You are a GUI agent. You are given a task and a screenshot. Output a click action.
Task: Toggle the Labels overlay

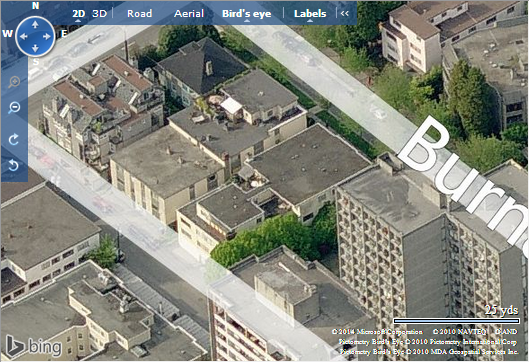[310, 13]
